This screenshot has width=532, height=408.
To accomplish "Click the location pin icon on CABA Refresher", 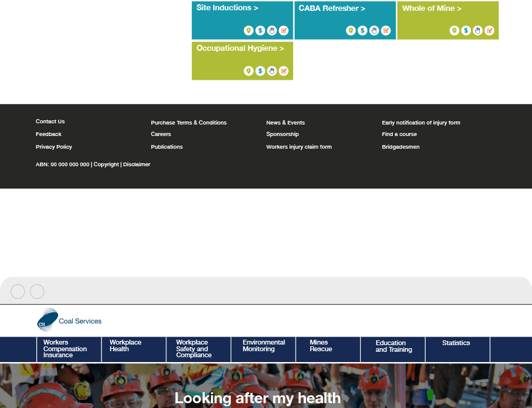I will [x=351, y=30].
